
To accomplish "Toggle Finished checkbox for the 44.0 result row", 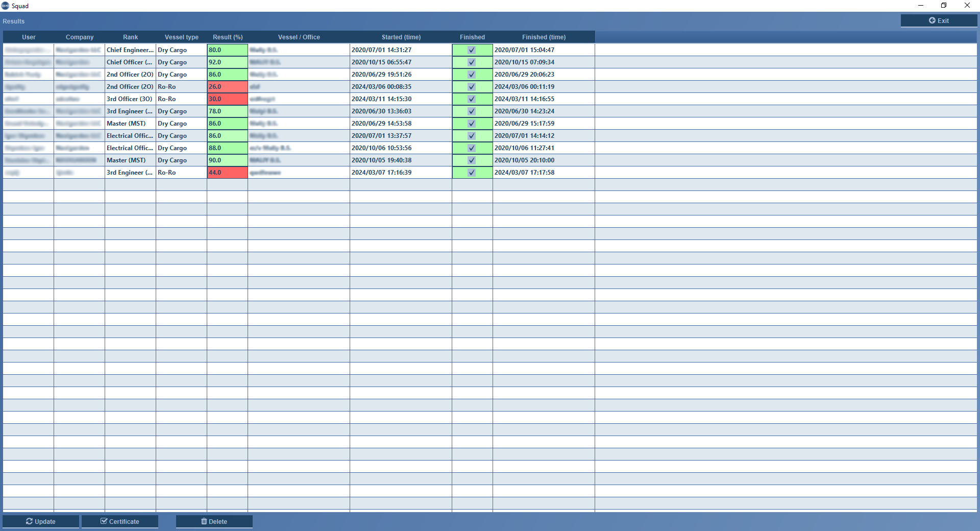I will click(x=472, y=173).
